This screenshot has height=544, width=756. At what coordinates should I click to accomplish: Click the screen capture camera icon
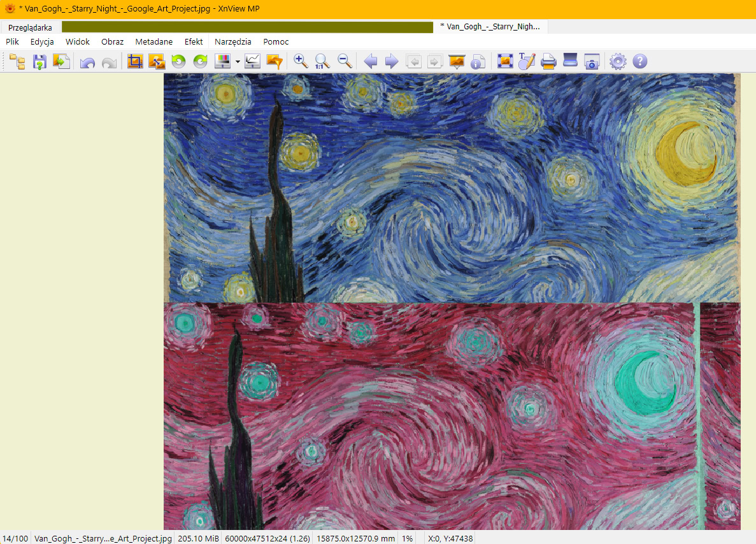pos(592,62)
